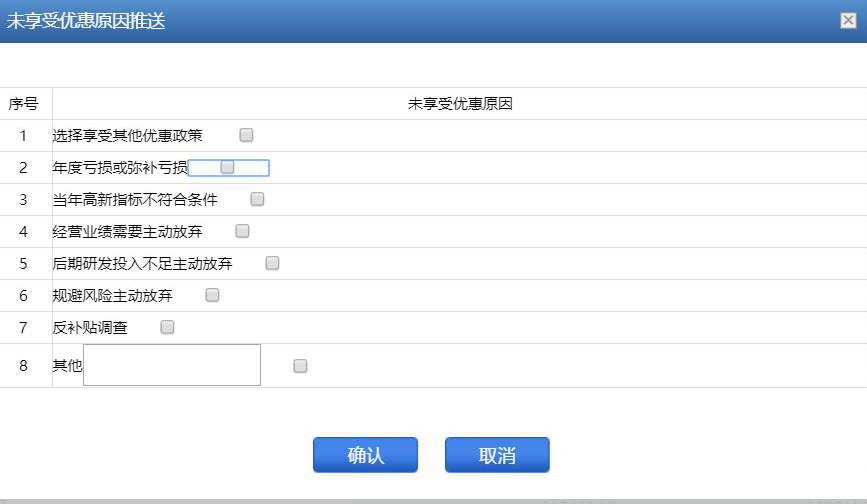
Task: Tick the 反补贴调查 checkbox
Action: pyautogui.click(x=167, y=327)
